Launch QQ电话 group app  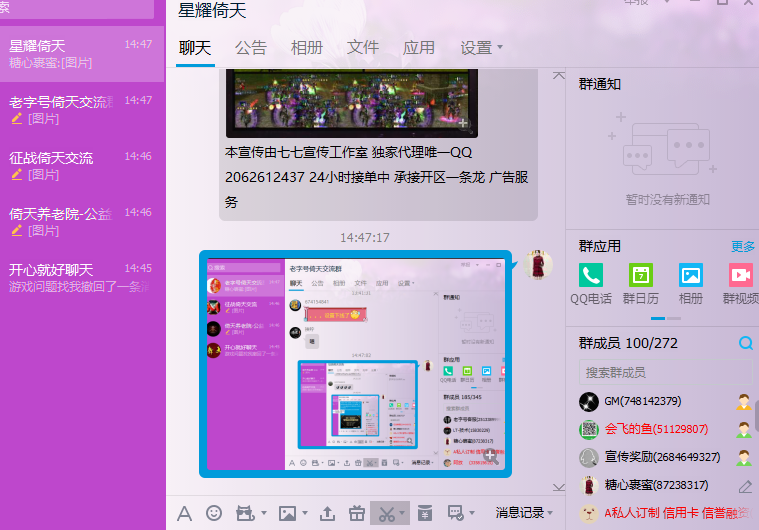(591, 284)
